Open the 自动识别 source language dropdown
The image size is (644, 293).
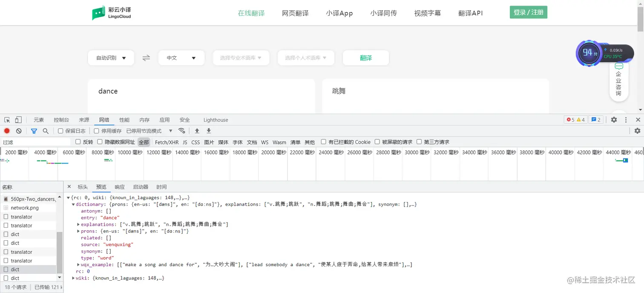(111, 58)
